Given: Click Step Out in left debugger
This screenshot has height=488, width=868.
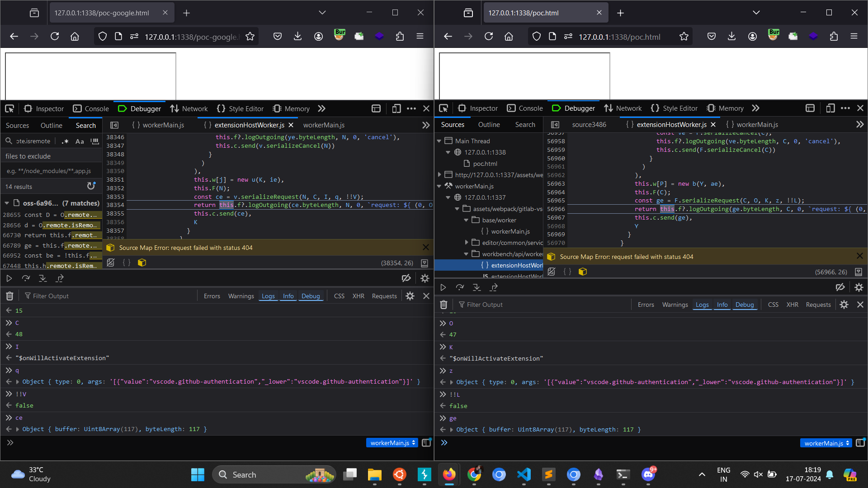Looking at the screenshot, I should 60,278.
